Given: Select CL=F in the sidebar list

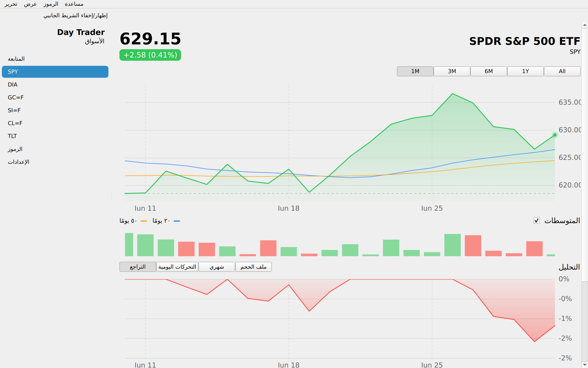Looking at the screenshot, I should (x=55, y=124).
